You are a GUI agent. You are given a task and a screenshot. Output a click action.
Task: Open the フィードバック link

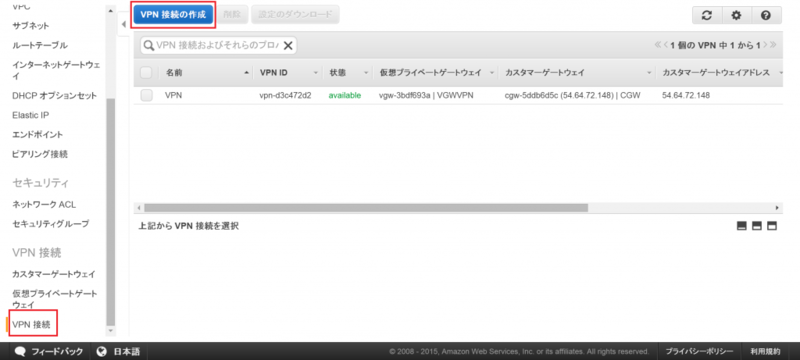point(57,351)
